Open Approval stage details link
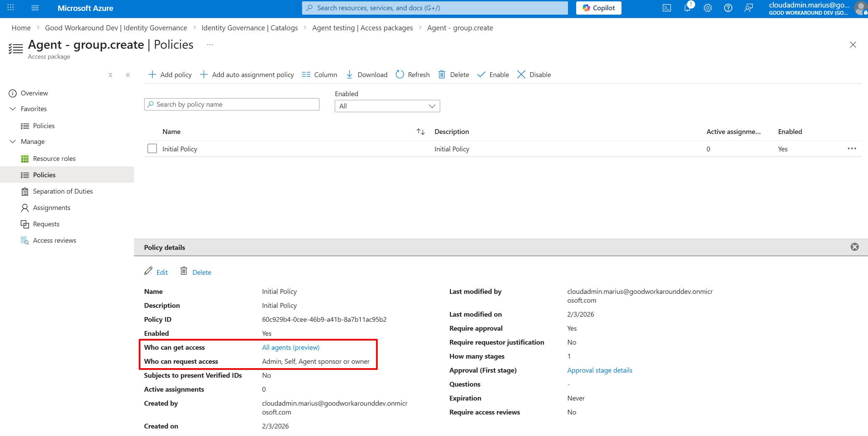Viewport: 868px width, 436px height. coord(599,370)
